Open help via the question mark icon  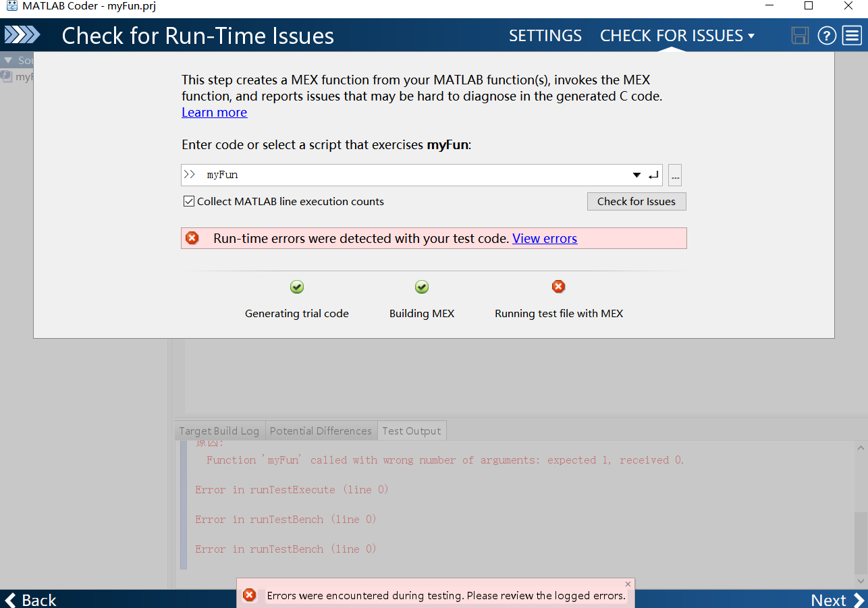coord(827,36)
